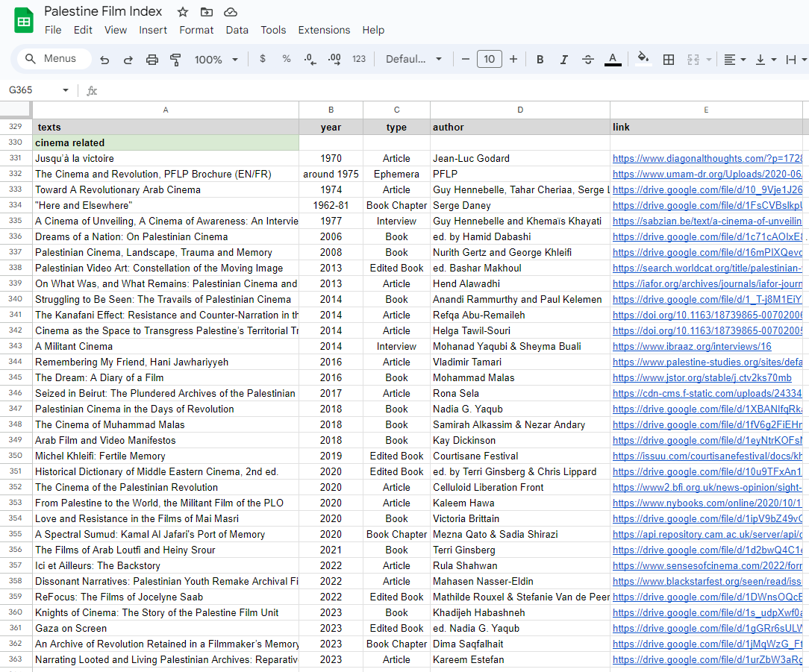Expand the merge cells dropdown arrow

(x=709, y=60)
